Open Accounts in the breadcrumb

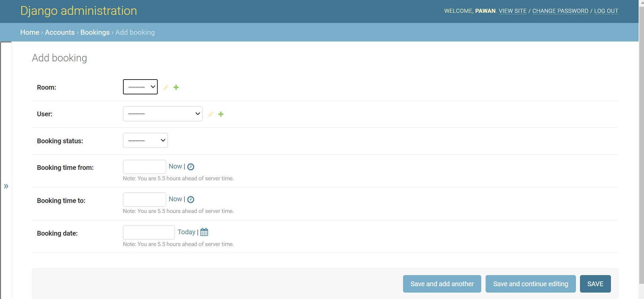click(60, 32)
